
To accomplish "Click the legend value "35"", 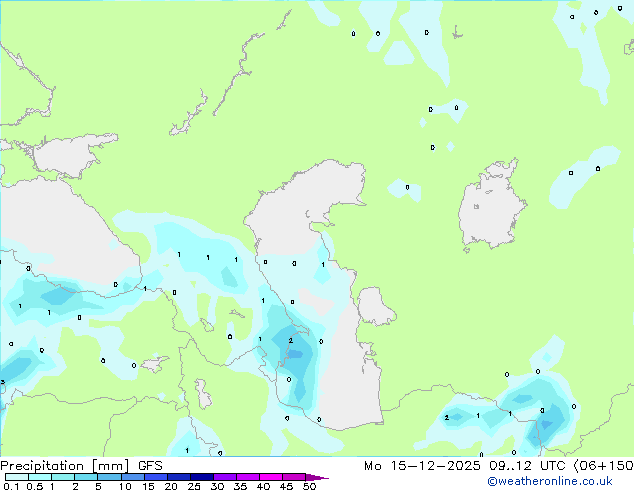I will [x=240, y=486].
